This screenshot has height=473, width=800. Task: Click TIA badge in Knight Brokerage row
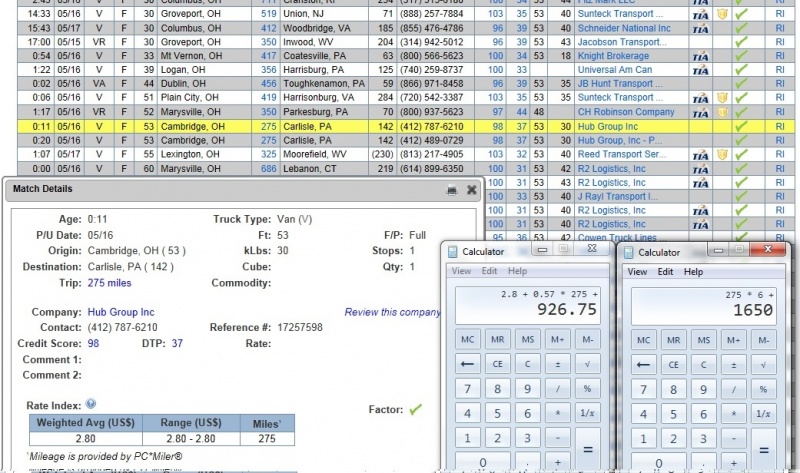pyautogui.click(x=700, y=56)
